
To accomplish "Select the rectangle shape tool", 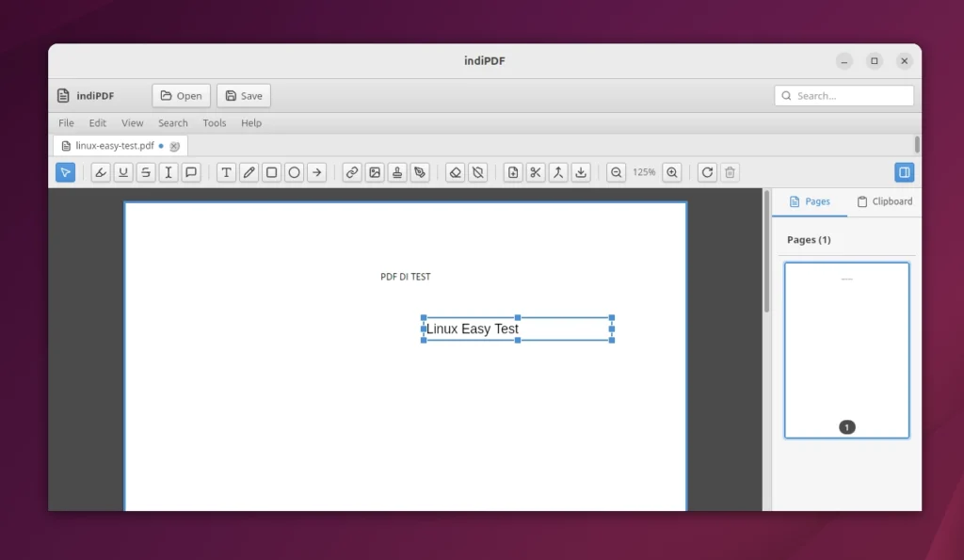I will click(x=271, y=172).
